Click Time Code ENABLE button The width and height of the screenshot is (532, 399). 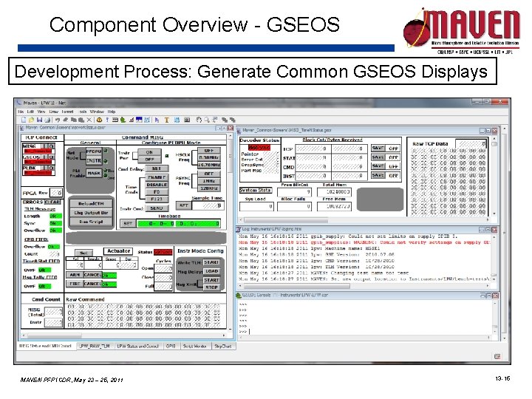tap(157, 177)
